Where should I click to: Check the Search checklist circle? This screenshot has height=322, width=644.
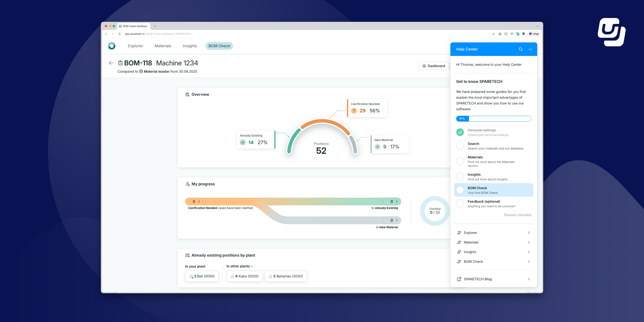[460, 146]
